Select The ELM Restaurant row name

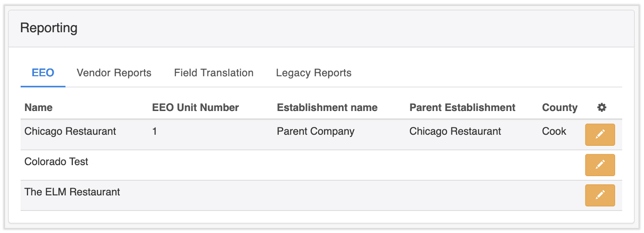pos(72,192)
